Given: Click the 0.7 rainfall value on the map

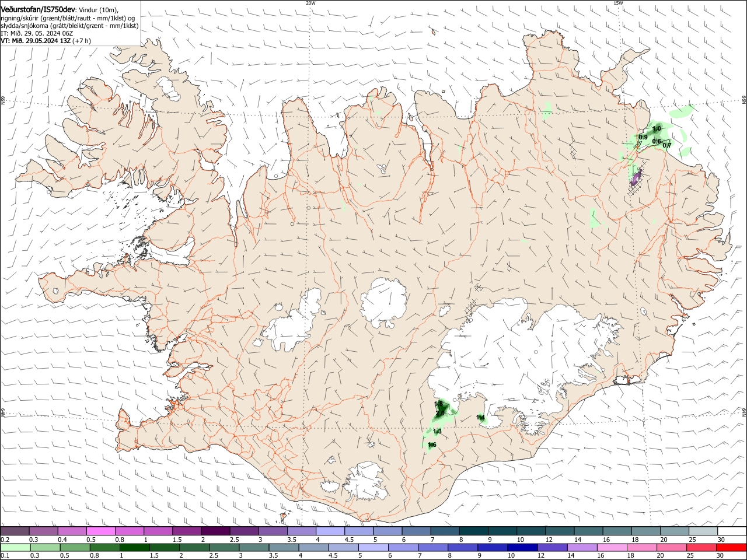Looking at the screenshot, I should point(667,145).
